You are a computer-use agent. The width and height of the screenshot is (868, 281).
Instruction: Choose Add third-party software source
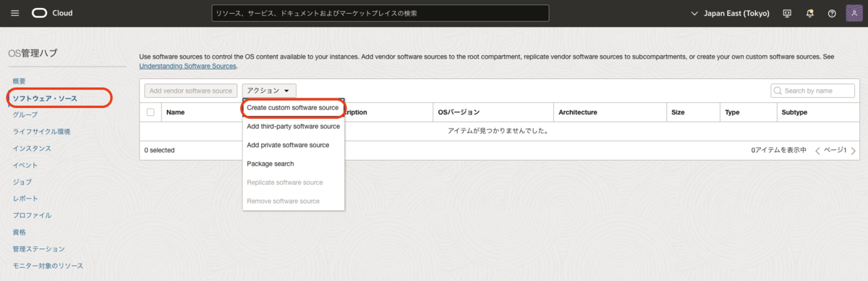coord(293,126)
